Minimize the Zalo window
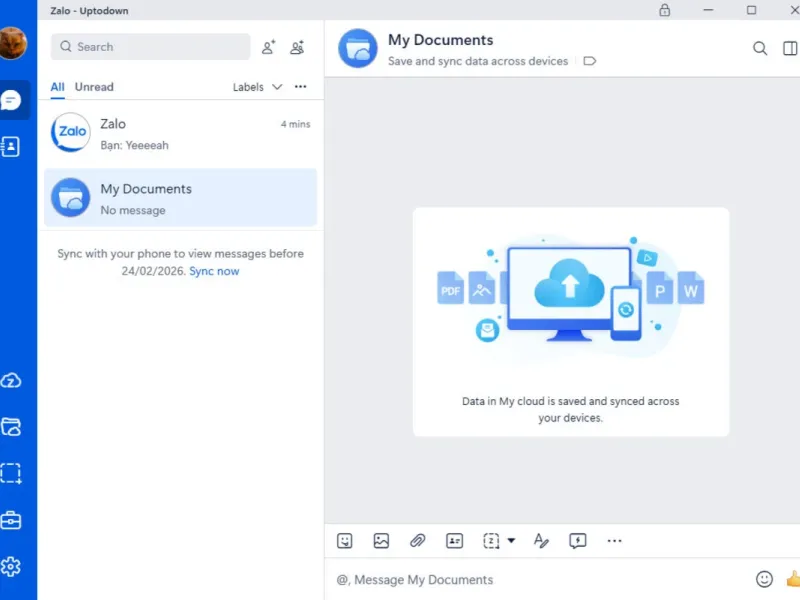This screenshot has width=800, height=600. point(708,10)
